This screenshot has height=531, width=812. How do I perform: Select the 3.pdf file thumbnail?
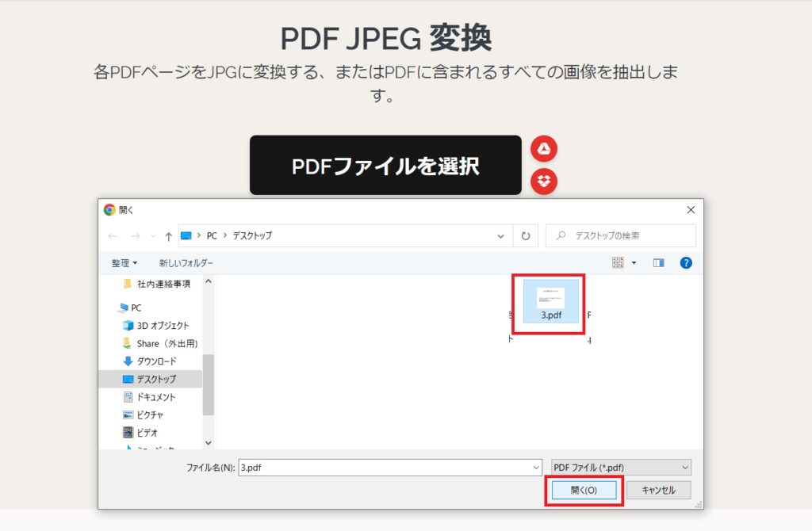pos(551,302)
